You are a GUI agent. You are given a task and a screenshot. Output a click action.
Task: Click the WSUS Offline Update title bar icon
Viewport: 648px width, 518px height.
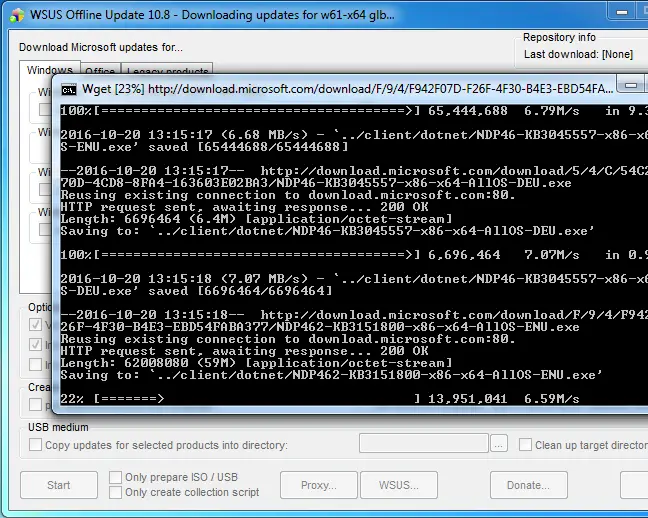coord(17,15)
